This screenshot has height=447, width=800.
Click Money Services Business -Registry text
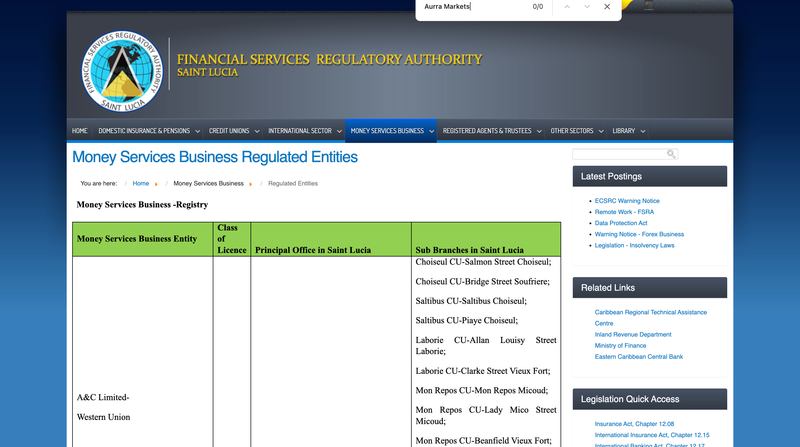click(x=142, y=205)
